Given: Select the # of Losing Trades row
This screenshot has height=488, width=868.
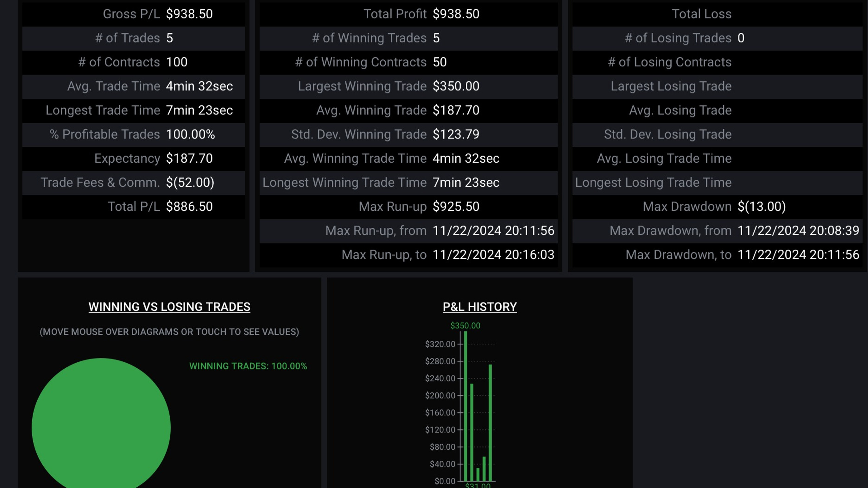Looking at the screenshot, I should click(x=717, y=38).
